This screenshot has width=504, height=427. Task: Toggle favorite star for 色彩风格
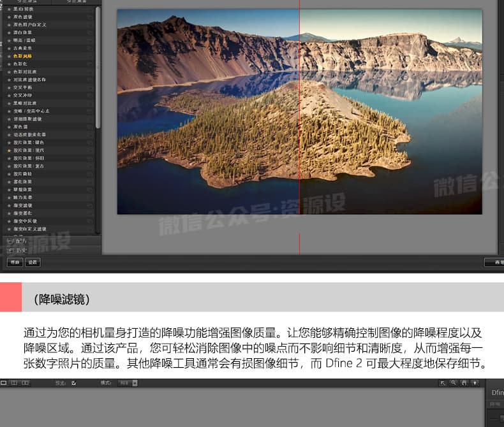click(9, 56)
